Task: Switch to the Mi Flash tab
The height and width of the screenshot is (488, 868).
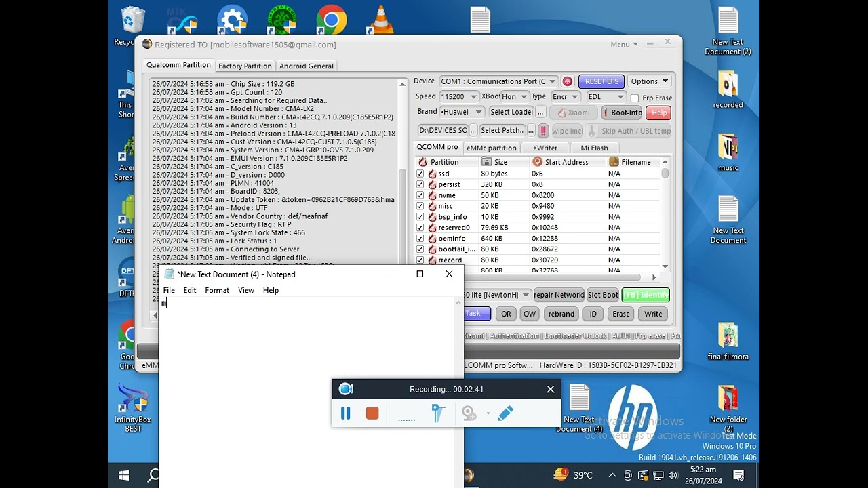Action: click(594, 148)
